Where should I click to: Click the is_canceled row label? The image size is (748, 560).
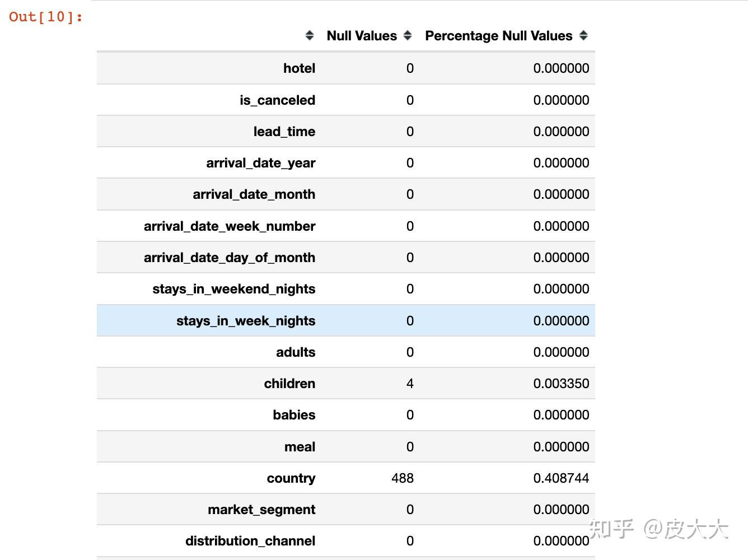point(277,100)
